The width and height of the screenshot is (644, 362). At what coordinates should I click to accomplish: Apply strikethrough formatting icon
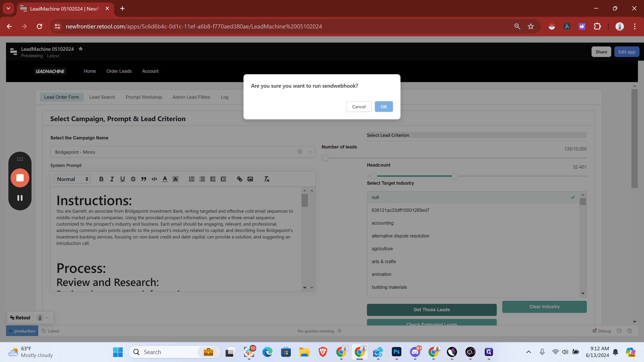coord(133,179)
